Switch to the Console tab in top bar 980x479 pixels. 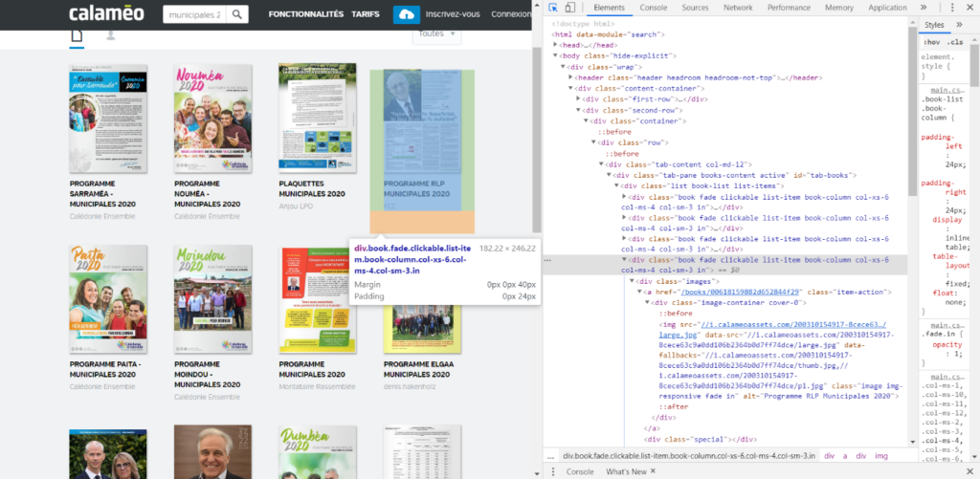[653, 8]
